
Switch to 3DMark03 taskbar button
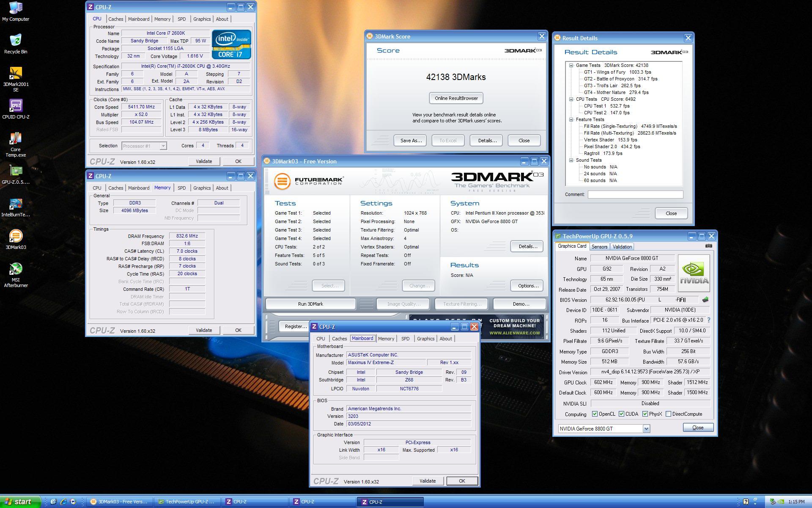click(x=119, y=502)
